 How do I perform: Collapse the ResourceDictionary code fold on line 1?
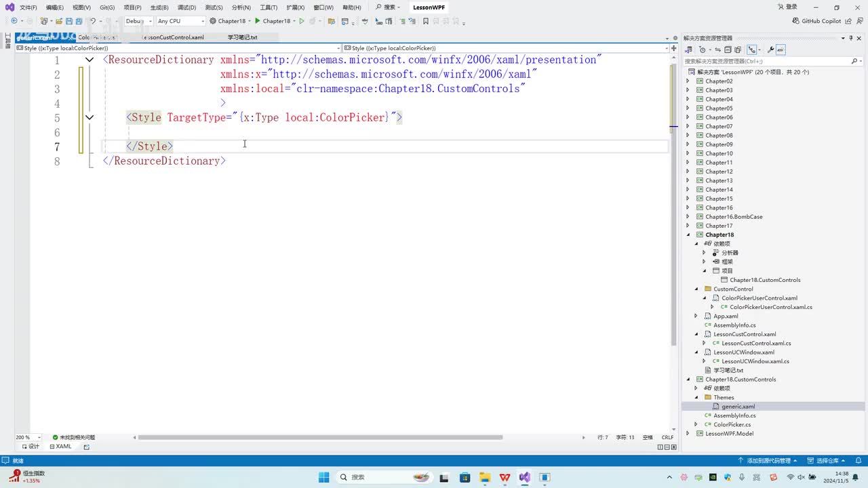[x=90, y=60]
